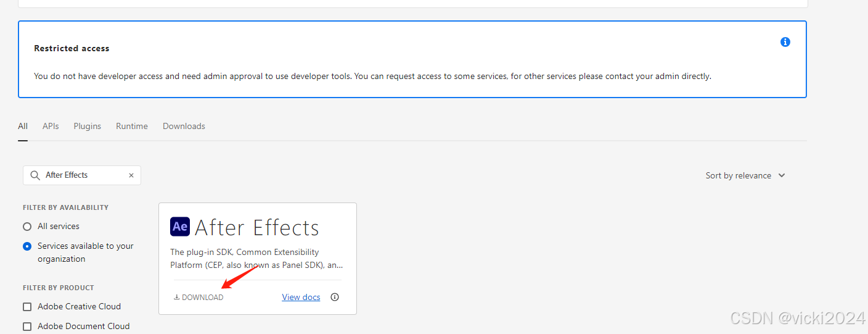Click the info icon on After Effects card
The width and height of the screenshot is (868, 334).
pos(335,297)
